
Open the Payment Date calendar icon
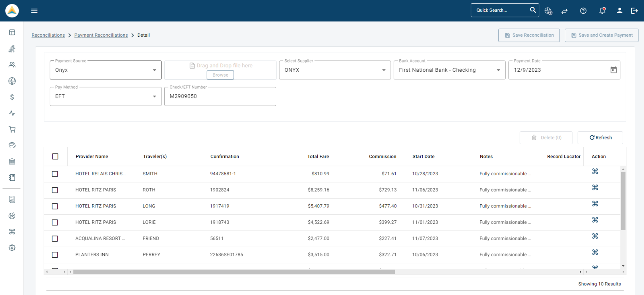(x=613, y=70)
